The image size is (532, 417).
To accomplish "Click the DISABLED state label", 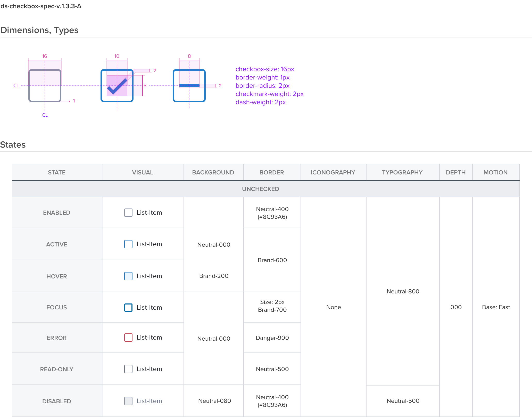I will tap(57, 401).
